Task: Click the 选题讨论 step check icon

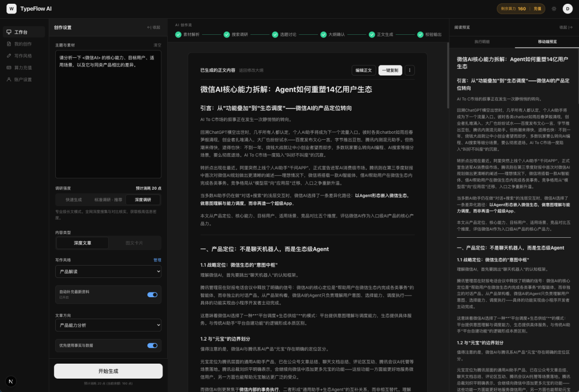Action: click(x=275, y=34)
